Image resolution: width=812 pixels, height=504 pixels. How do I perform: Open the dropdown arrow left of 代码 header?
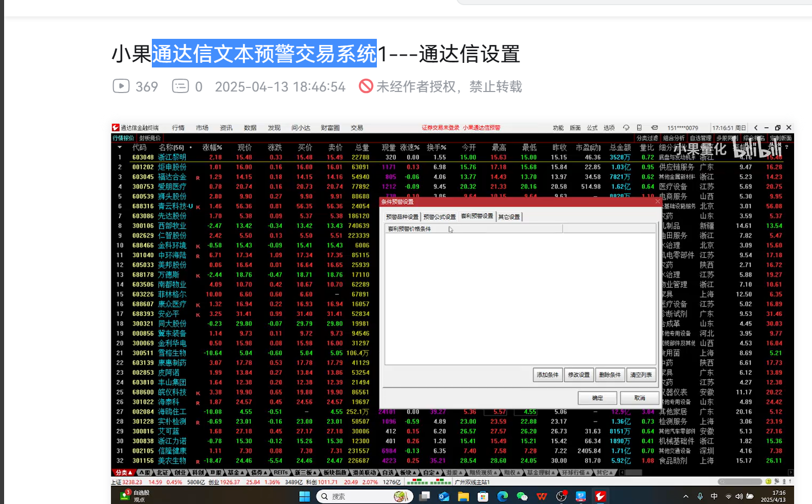(x=120, y=147)
